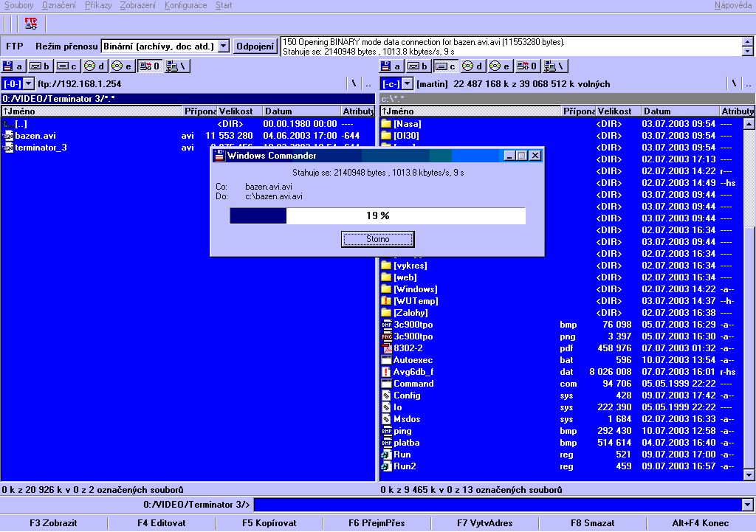The image size is (756, 532).
Task: Open the transfer mode dropdown
Action: (x=224, y=46)
